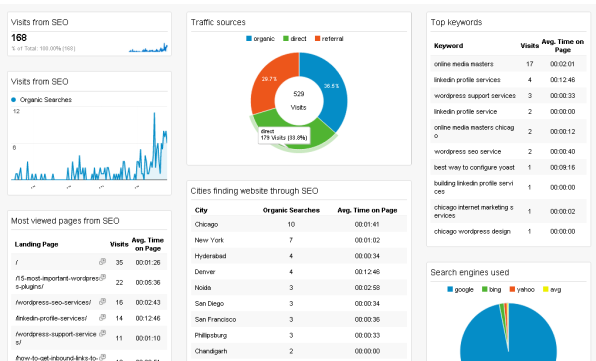Open wordpress-seo-services page external link icon
This screenshot has width=596, height=361.
[102, 301]
